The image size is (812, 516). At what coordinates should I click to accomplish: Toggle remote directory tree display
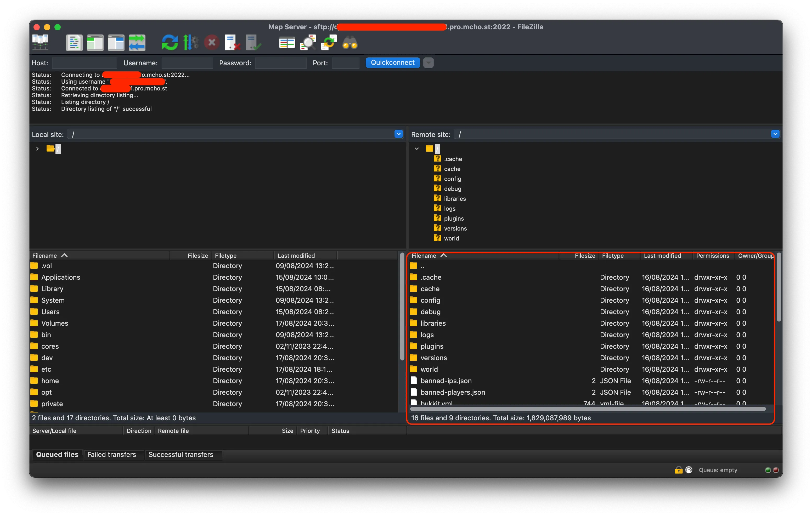coord(116,42)
